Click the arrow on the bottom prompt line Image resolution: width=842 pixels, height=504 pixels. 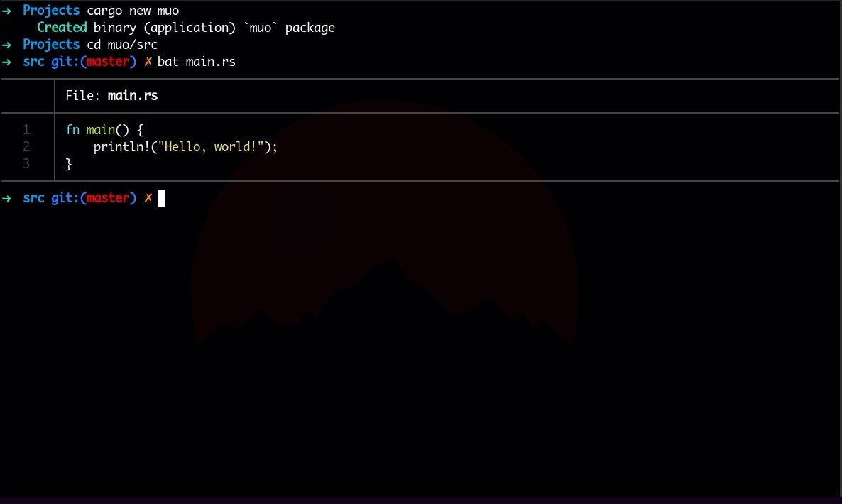6,198
